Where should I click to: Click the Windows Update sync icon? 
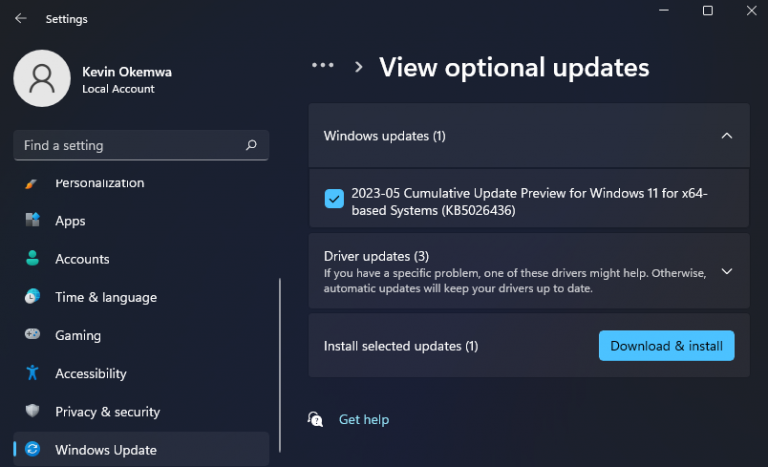coord(32,449)
